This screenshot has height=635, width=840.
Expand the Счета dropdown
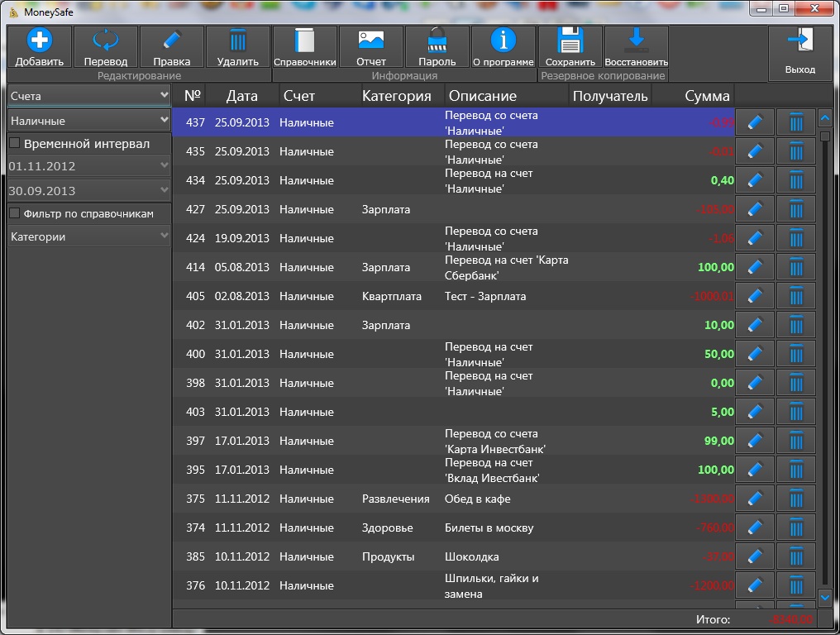point(89,96)
